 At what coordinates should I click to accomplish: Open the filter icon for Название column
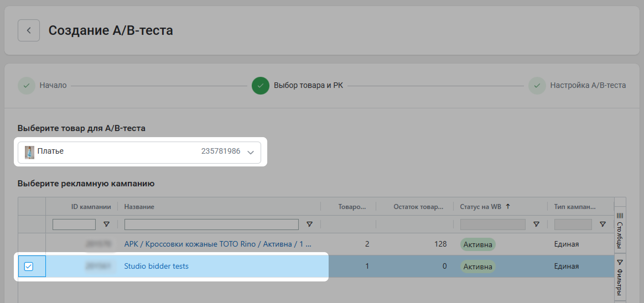click(x=310, y=224)
